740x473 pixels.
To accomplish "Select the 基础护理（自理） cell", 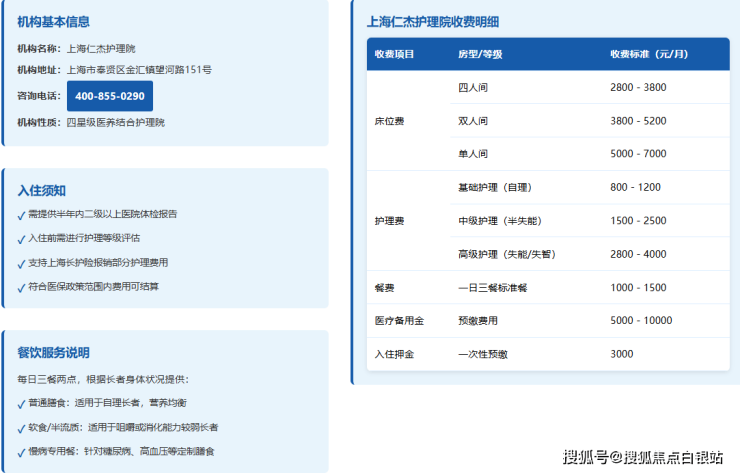I will [x=495, y=187].
